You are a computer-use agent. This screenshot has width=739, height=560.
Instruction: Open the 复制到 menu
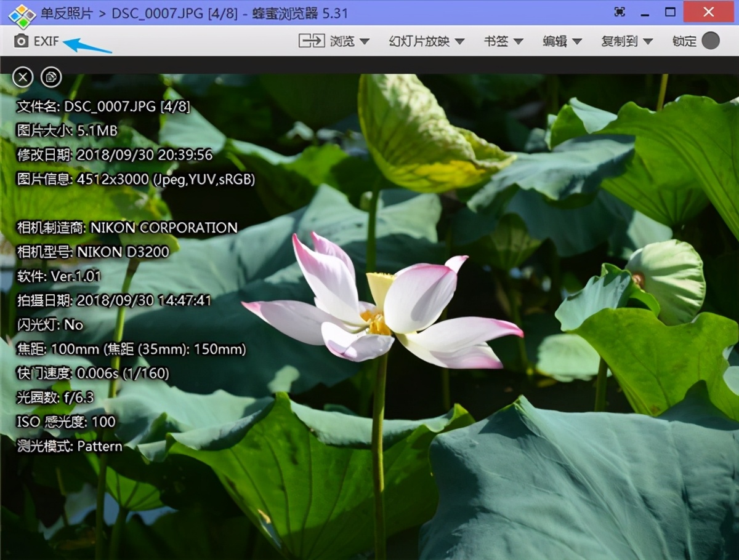626,41
